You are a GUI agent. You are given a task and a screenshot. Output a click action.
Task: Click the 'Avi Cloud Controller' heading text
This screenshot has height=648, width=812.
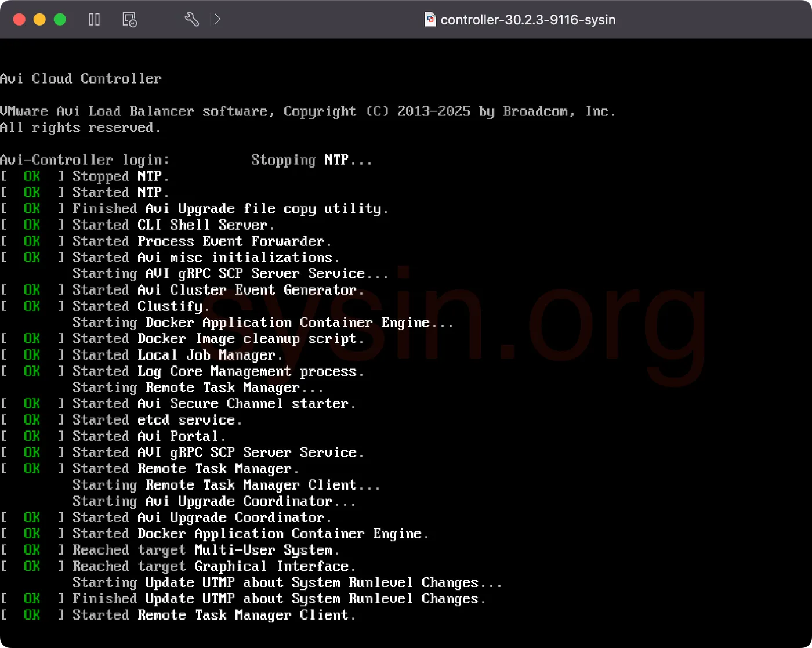[81, 79]
